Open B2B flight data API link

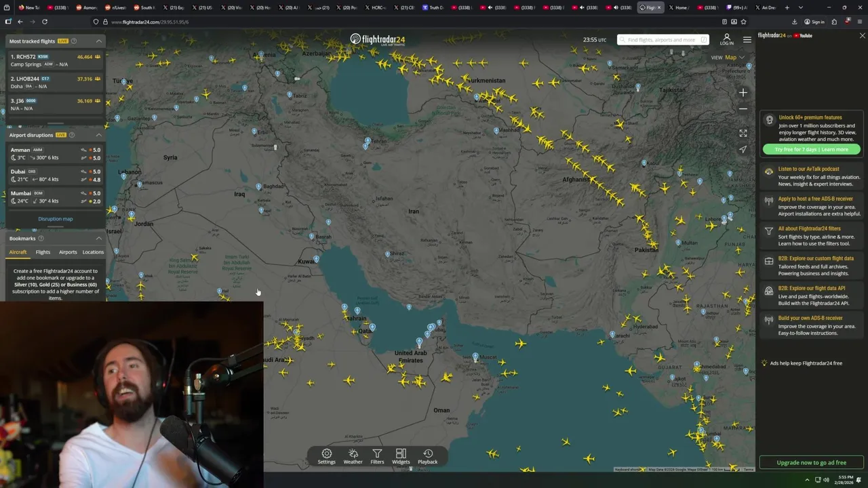point(812,296)
